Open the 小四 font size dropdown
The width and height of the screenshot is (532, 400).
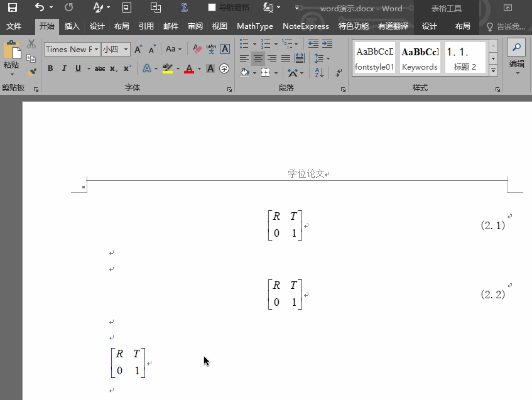coord(126,50)
